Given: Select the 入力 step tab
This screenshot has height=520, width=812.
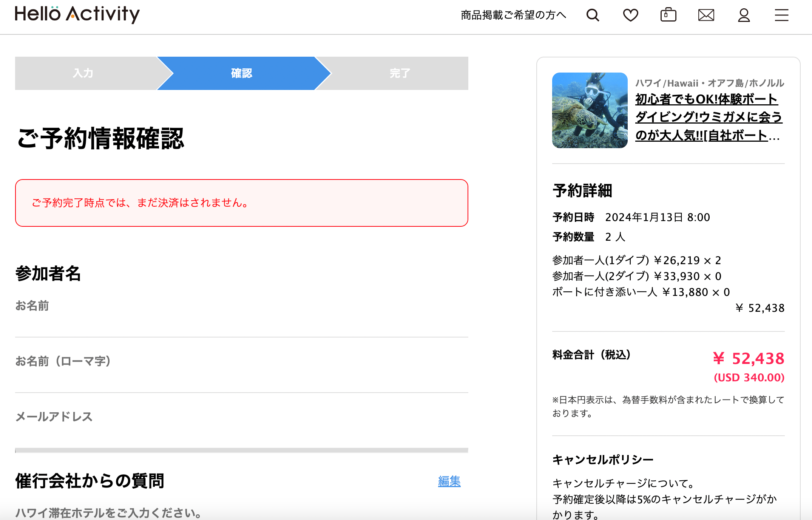Looking at the screenshot, I should [x=83, y=73].
